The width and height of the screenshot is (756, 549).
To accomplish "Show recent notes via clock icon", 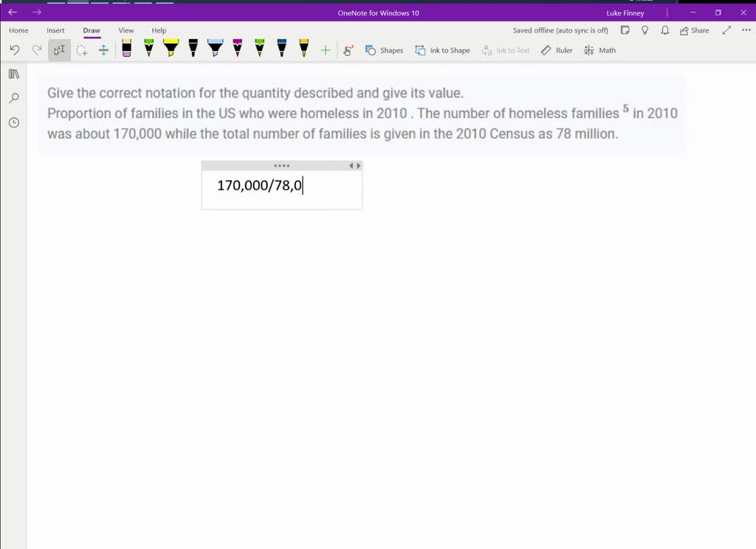I will pyautogui.click(x=13, y=122).
